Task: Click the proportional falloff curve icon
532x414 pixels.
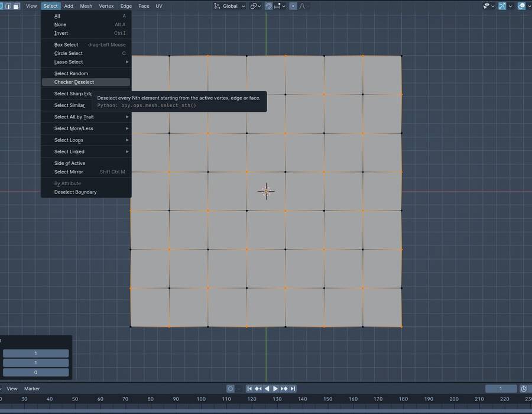Action: point(302,6)
